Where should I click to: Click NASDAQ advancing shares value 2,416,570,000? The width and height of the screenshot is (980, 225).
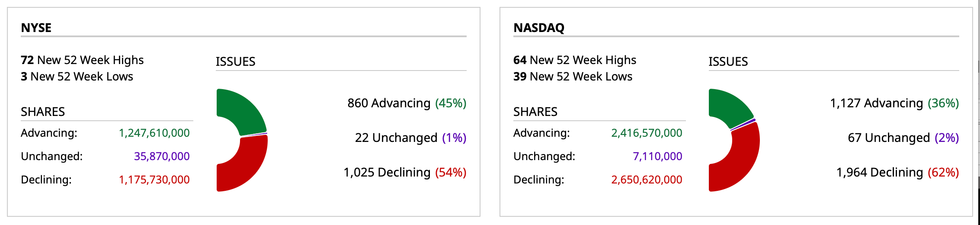(x=647, y=133)
